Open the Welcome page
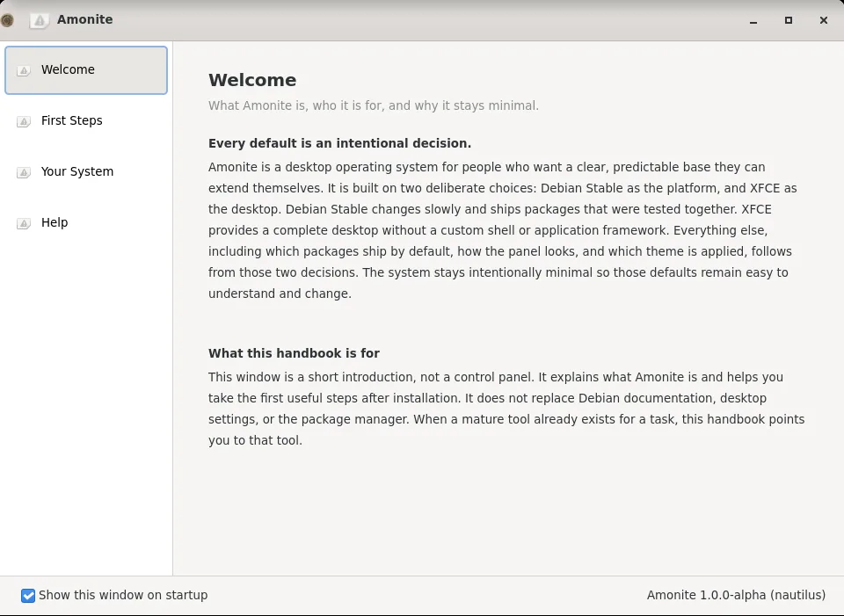Viewport: 844px width, 616px height. point(86,70)
